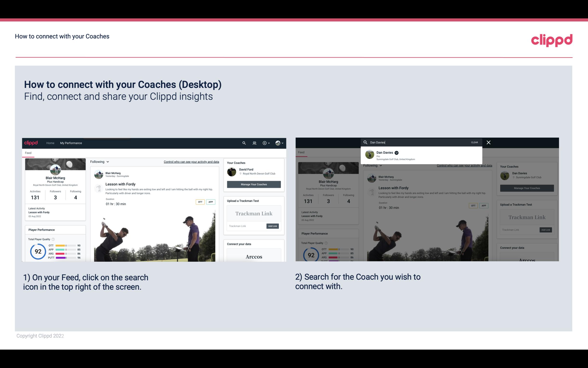Click Manage Your Coaches button
The image size is (588, 368).
point(254,184)
